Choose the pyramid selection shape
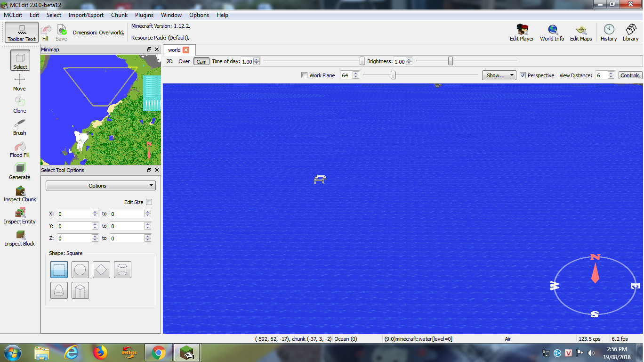 (80, 290)
